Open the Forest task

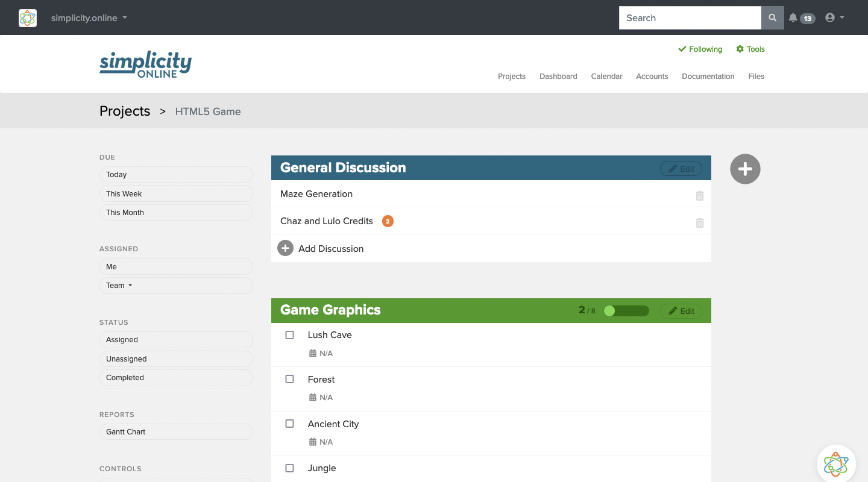click(321, 380)
